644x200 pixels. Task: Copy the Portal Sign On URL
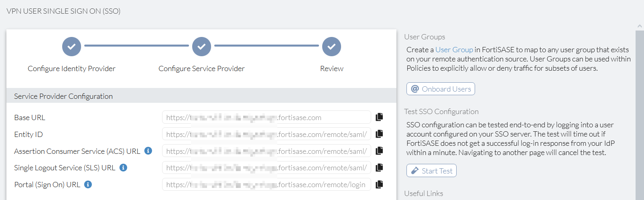pos(379,184)
